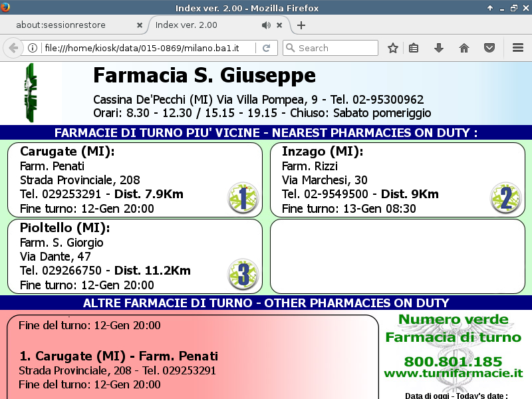532x399 pixels.
Task: Reload the page with the refresh icon
Action: coord(266,48)
